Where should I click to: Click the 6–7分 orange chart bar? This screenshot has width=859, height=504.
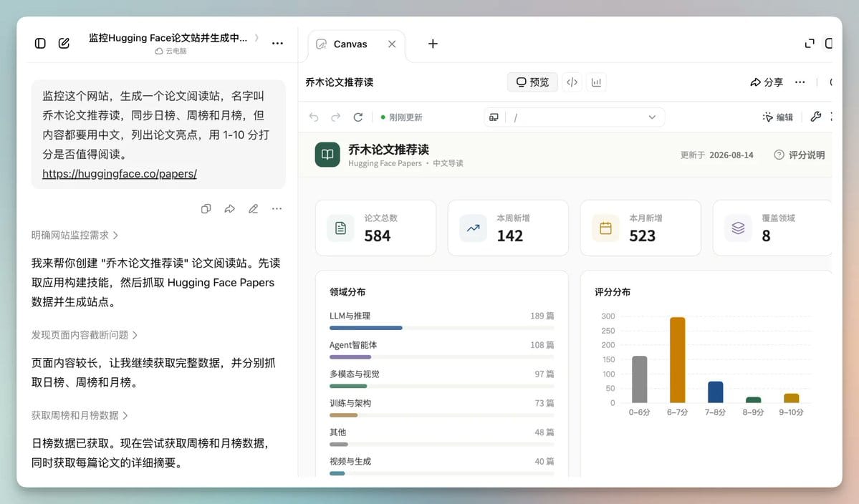pyautogui.click(x=678, y=360)
